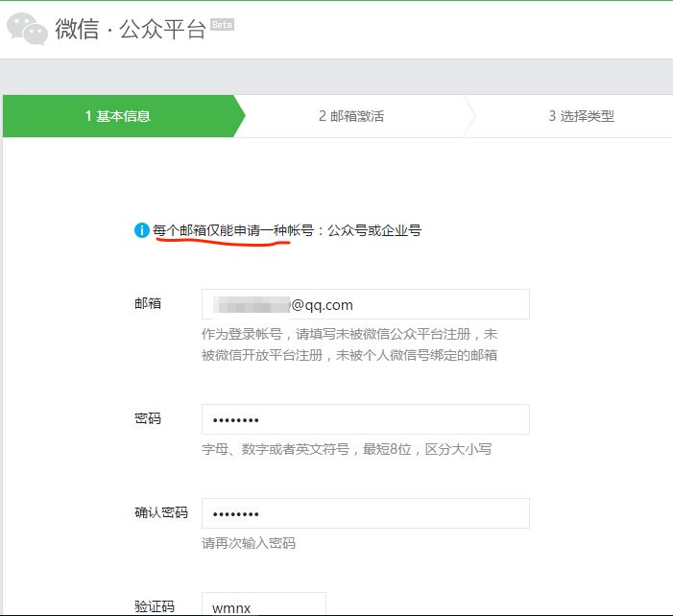Screen dimensions: 673x616
Task: Click the 确认密码 field label
Action: (x=161, y=512)
